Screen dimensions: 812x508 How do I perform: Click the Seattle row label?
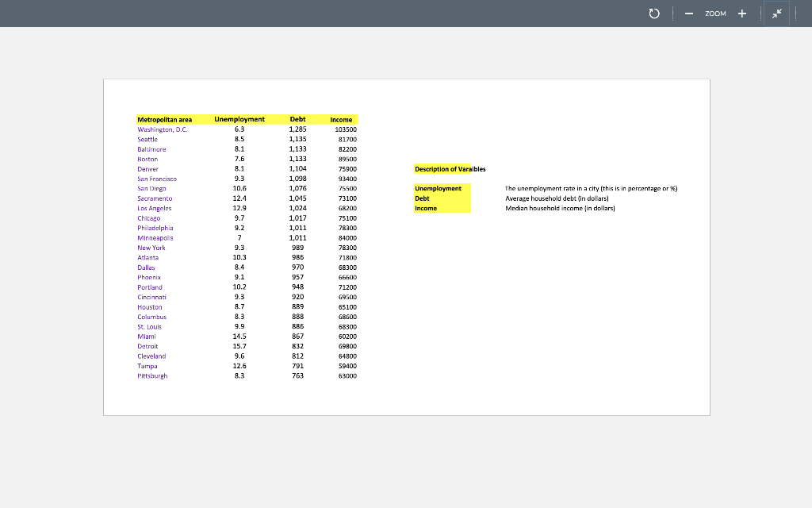click(147, 140)
